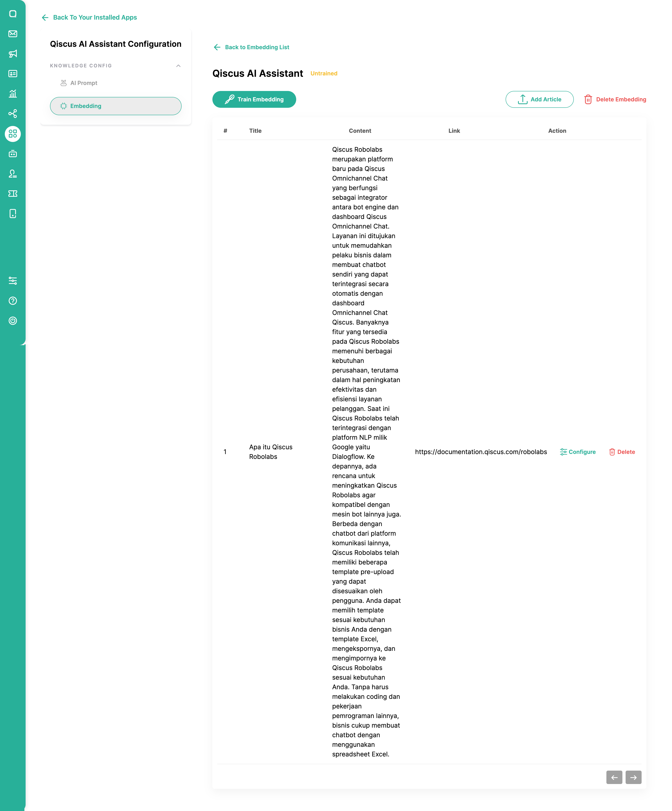Start training with Train Embedding button
The width and height of the screenshot is (672, 811).
[254, 99]
